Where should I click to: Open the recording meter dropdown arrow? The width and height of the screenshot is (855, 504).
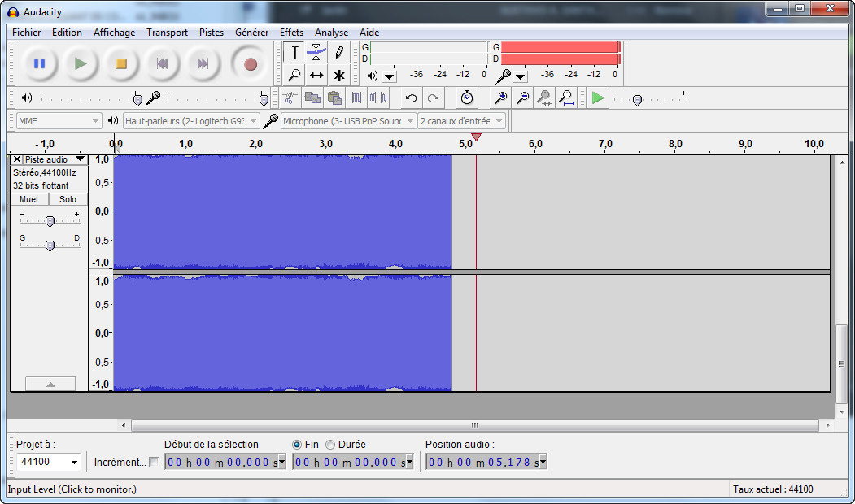pos(521,76)
